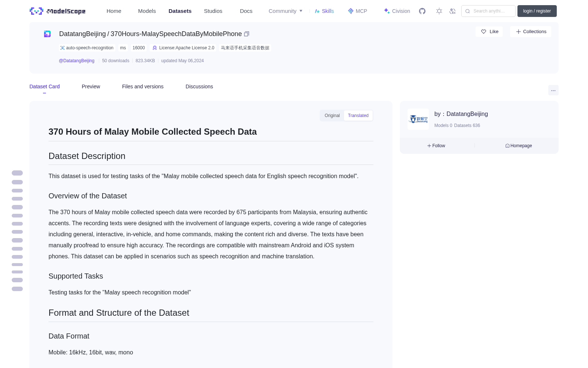Follow the DatatangBeijing publisher
The height and width of the screenshot is (368, 588).
point(436,146)
